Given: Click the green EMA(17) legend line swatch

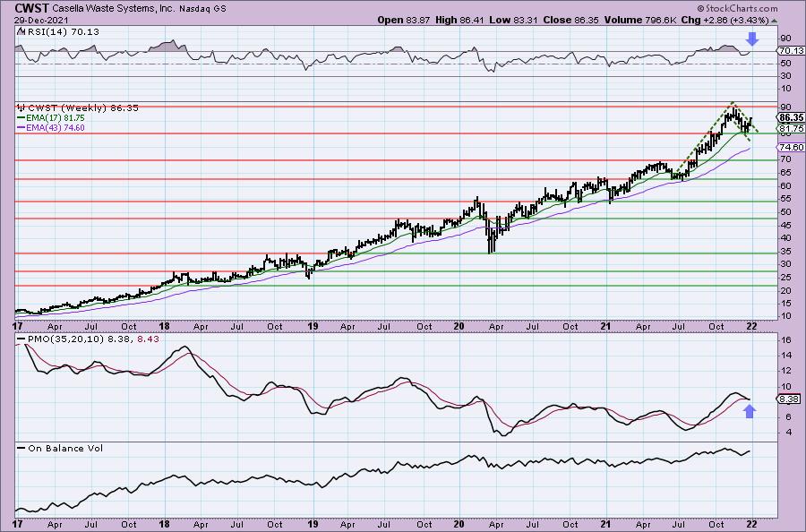Looking at the screenshot, I should [21, 117].
